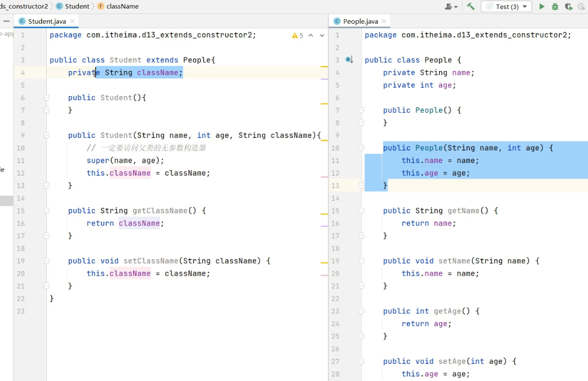Click 'return className;' in Student.java

click(125, 223)
